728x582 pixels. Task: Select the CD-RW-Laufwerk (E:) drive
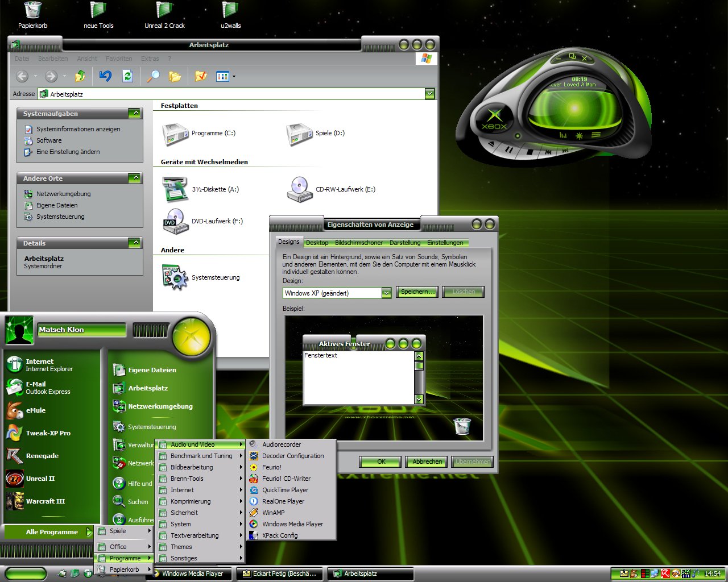[x=331, y=189]
